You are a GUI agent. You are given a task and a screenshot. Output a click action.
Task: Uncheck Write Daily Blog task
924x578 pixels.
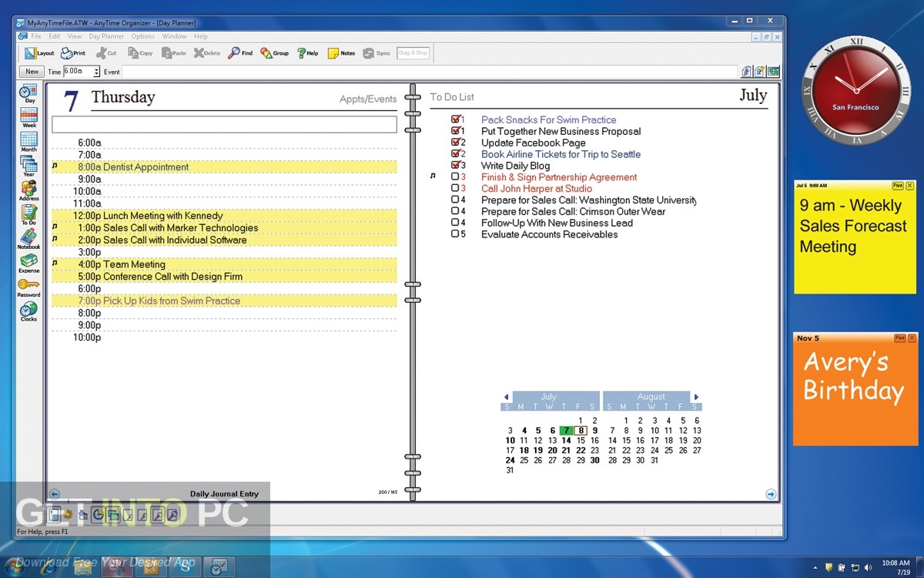[x=455, y=165]
